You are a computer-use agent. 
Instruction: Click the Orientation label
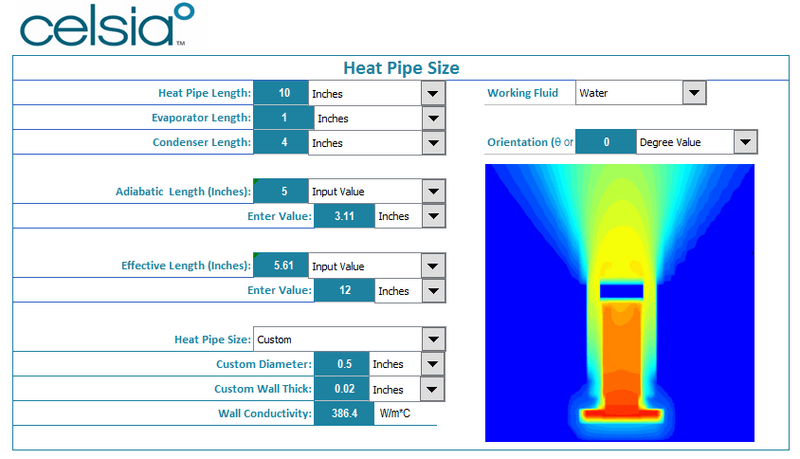pos(530,142)
